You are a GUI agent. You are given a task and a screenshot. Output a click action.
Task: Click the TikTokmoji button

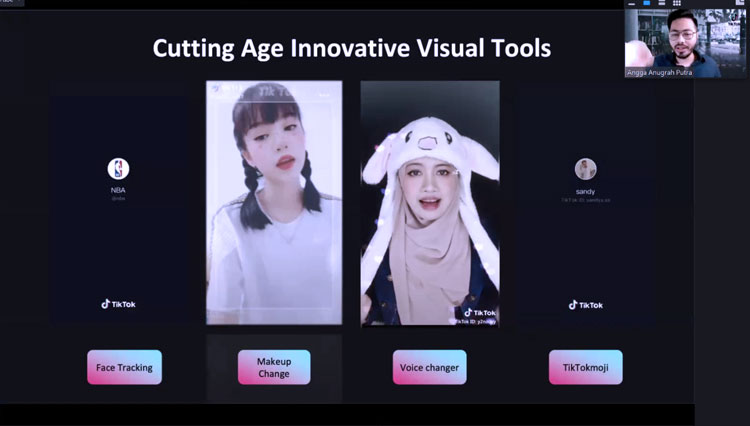(585, 367)
